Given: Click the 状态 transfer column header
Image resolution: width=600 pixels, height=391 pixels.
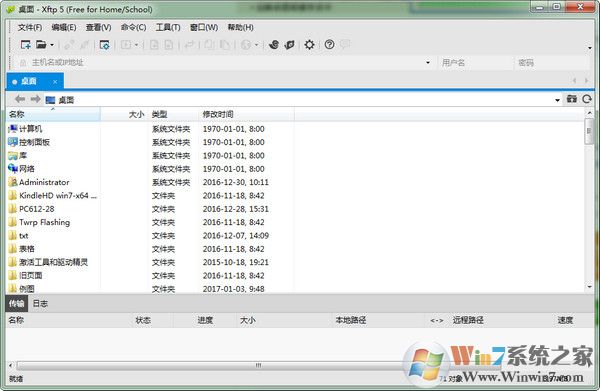Looking at the screenshot, I should [x=143, y=320].
